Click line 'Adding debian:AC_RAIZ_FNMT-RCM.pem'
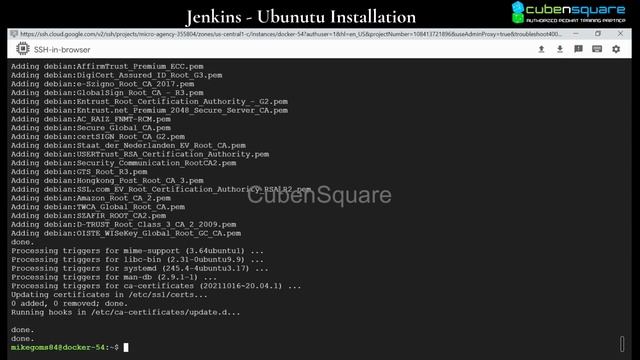 [x=91, y=119]
